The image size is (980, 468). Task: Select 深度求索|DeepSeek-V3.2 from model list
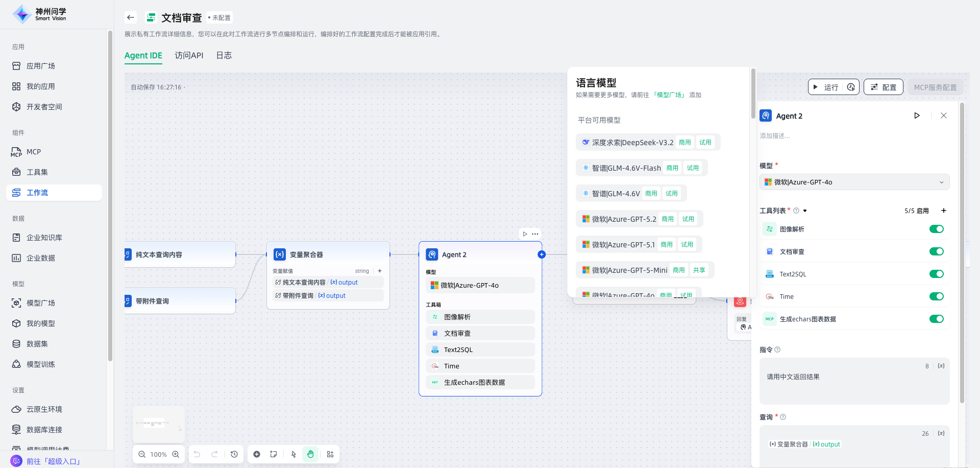tap(632, 143)
